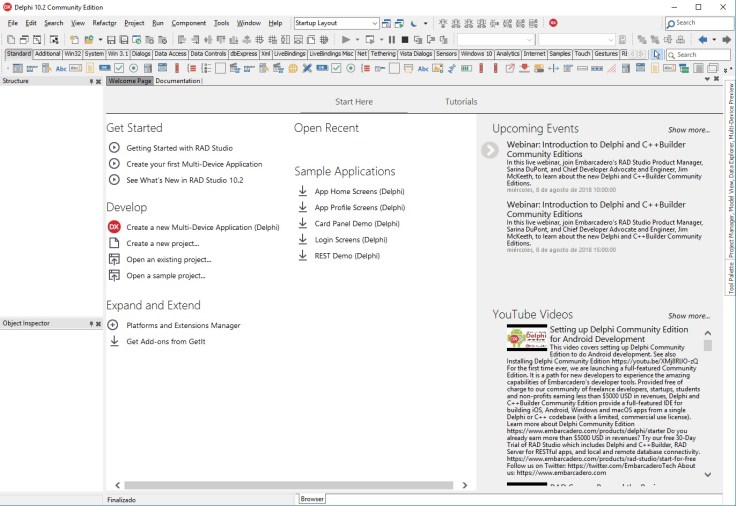This screenshot has height=506, width=736.
Task: Click the horizontal scrollbar on Welcome Page
Action: tap(290, 483)
